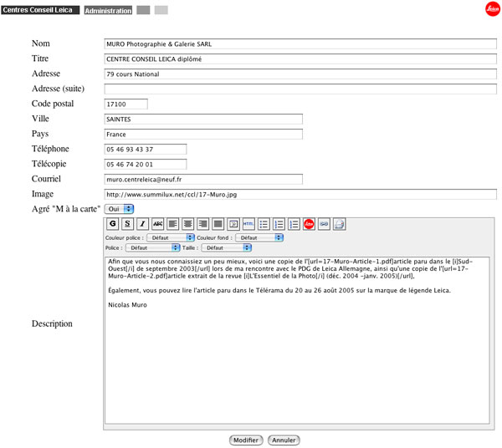Click in the Nom field

(300, 43)
